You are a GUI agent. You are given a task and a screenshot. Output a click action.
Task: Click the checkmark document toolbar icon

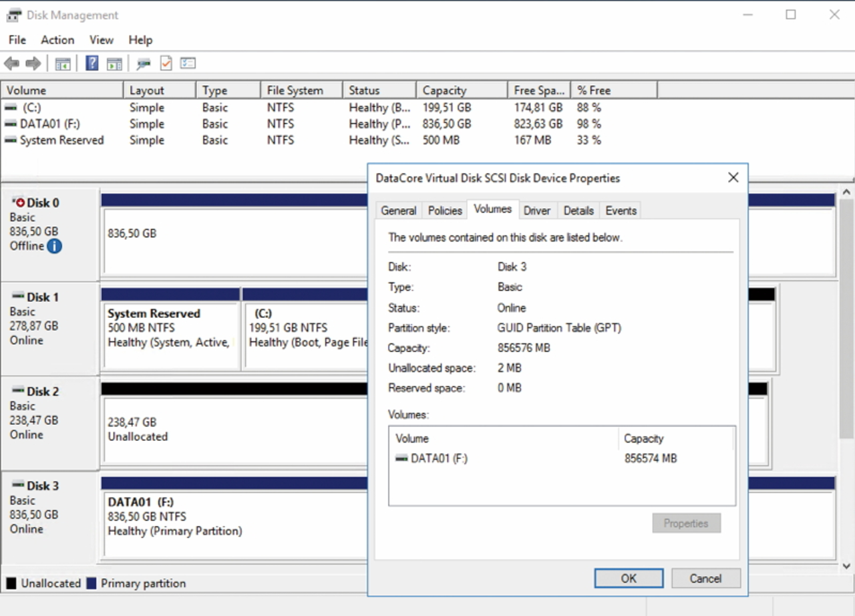pos(166,63)
